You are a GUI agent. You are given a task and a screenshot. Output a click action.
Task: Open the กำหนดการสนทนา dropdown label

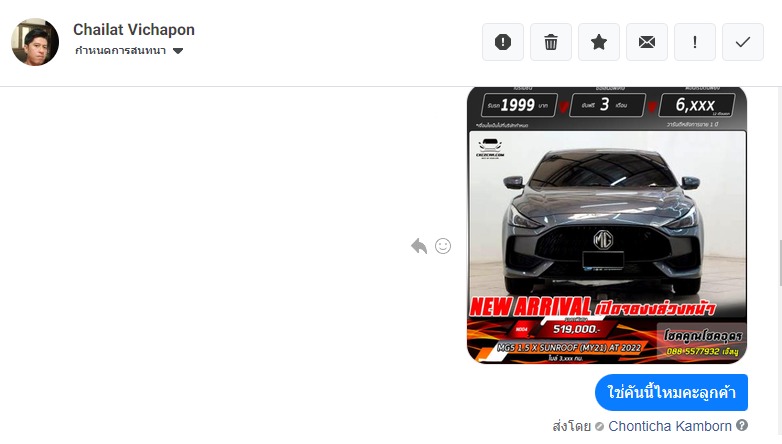[x=120, y=50]
